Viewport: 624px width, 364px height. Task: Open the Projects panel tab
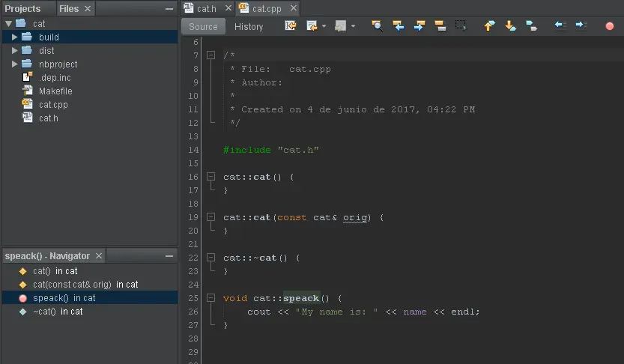(x=23, y=9)
